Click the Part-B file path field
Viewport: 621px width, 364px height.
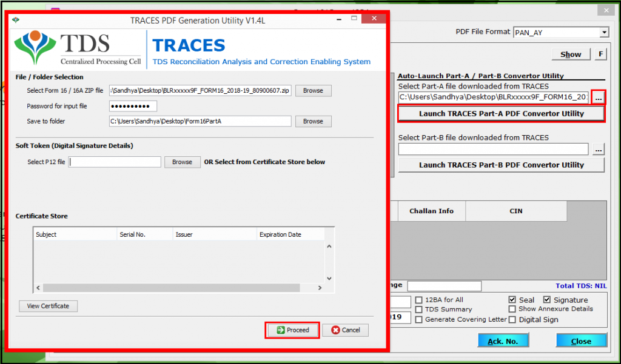pos(494,149)
